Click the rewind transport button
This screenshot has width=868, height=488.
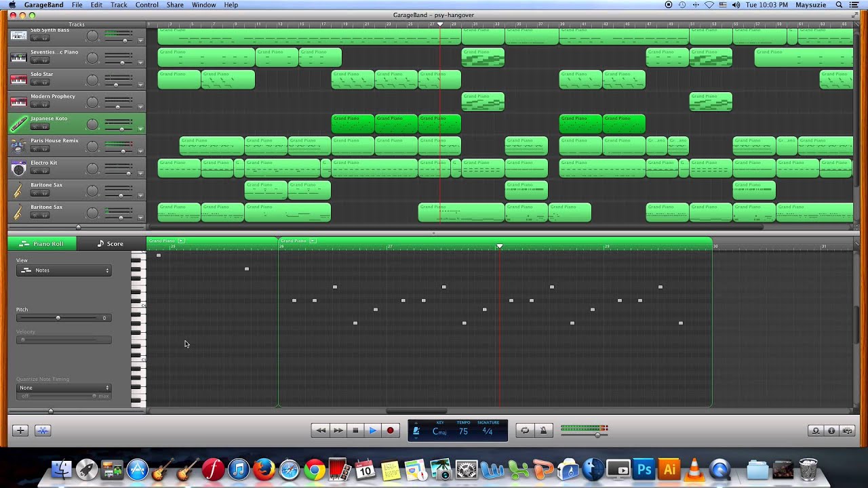(x=321, y=430)
